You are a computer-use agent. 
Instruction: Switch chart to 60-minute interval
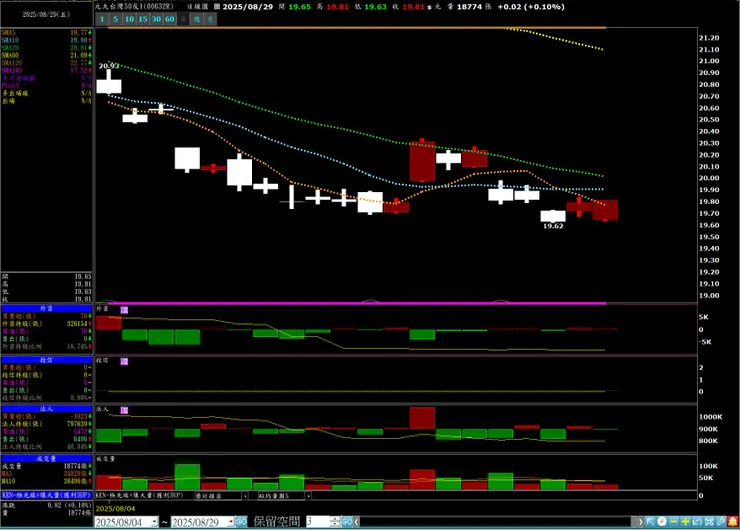click(x=170, y=19)
